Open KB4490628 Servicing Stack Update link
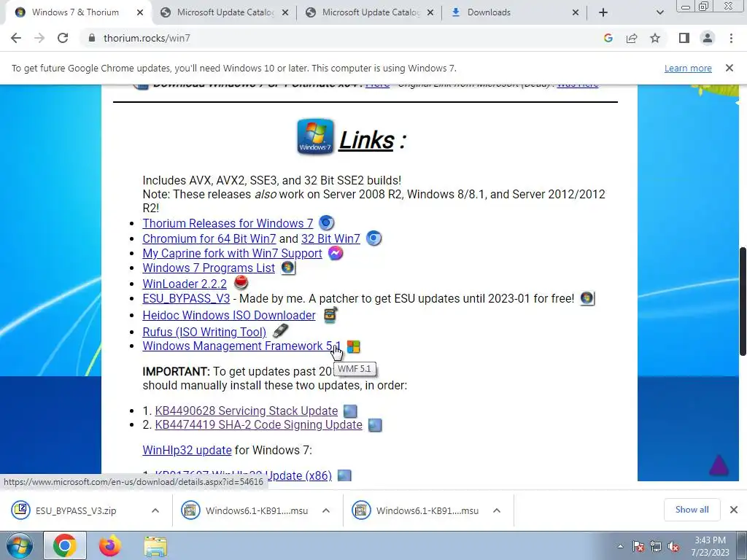The height and width of the screenshot is (560, 747). click(247, 411)
